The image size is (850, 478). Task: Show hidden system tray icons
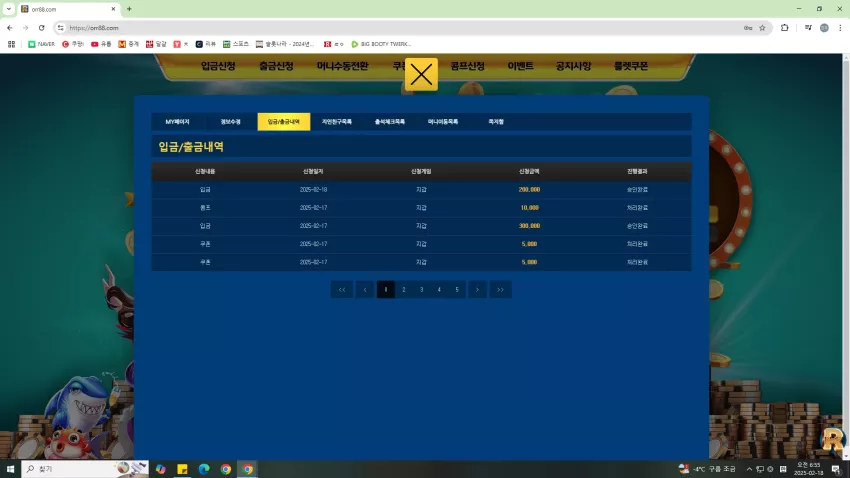click(x=749, y=469)
